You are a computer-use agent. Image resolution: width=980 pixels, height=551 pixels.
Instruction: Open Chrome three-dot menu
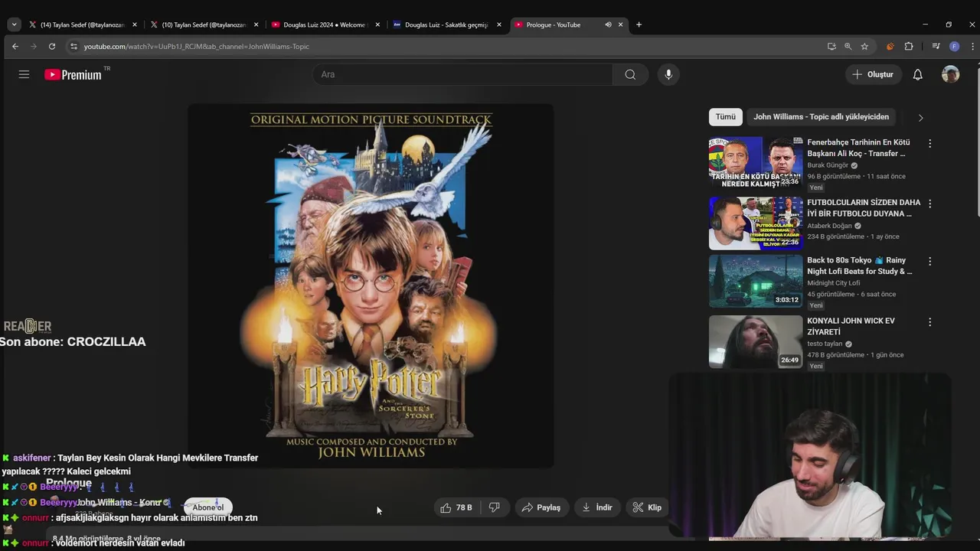[x=972, y=47]
